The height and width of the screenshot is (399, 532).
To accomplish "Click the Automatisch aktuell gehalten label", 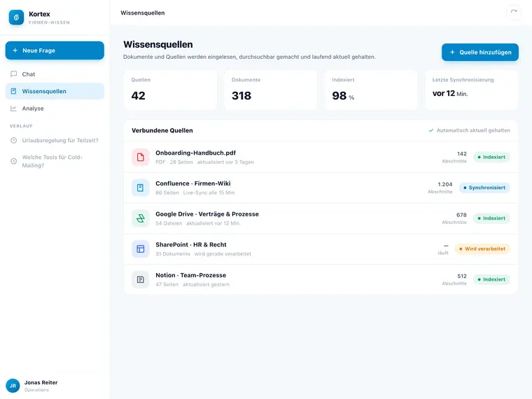I will pos(473,130).
